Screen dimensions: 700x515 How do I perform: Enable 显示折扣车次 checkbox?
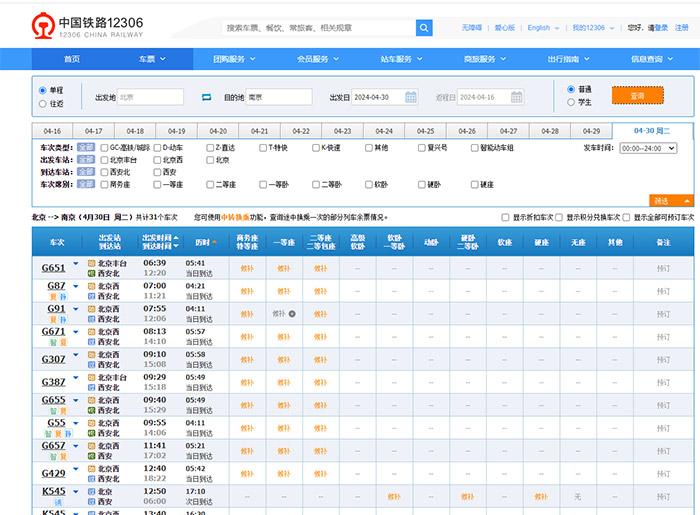(506, 216)
